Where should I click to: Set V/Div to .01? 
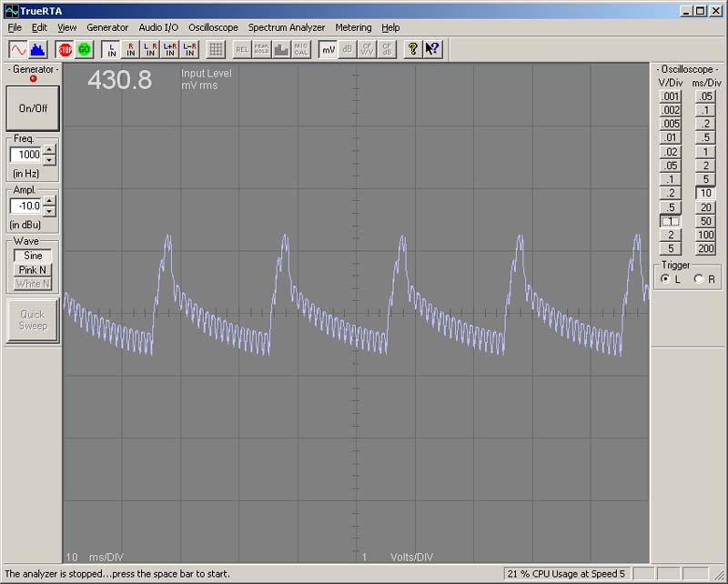pyautogui.click(x=671, y=138)
